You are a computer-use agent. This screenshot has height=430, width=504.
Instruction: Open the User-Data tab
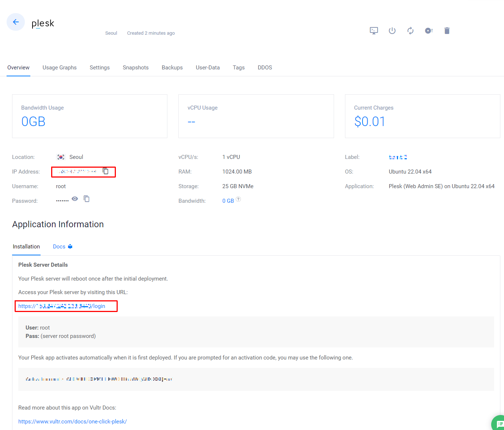[x=208, y=68]
